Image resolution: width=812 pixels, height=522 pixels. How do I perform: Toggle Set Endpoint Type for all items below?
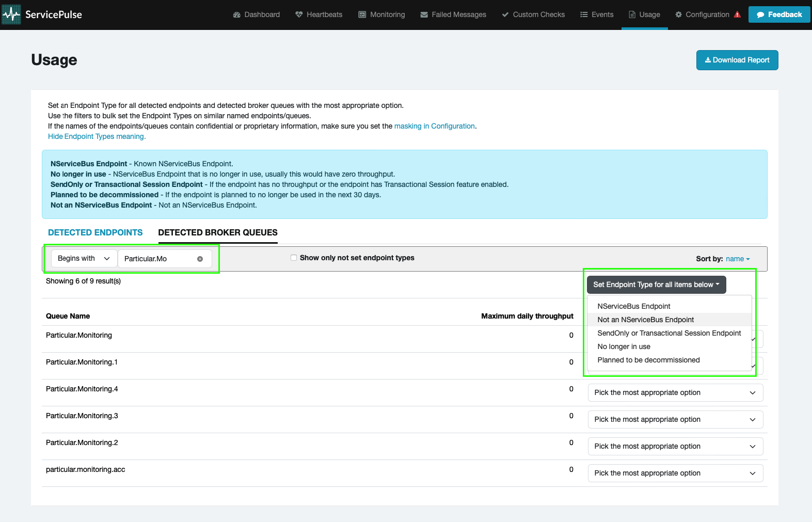656,284
